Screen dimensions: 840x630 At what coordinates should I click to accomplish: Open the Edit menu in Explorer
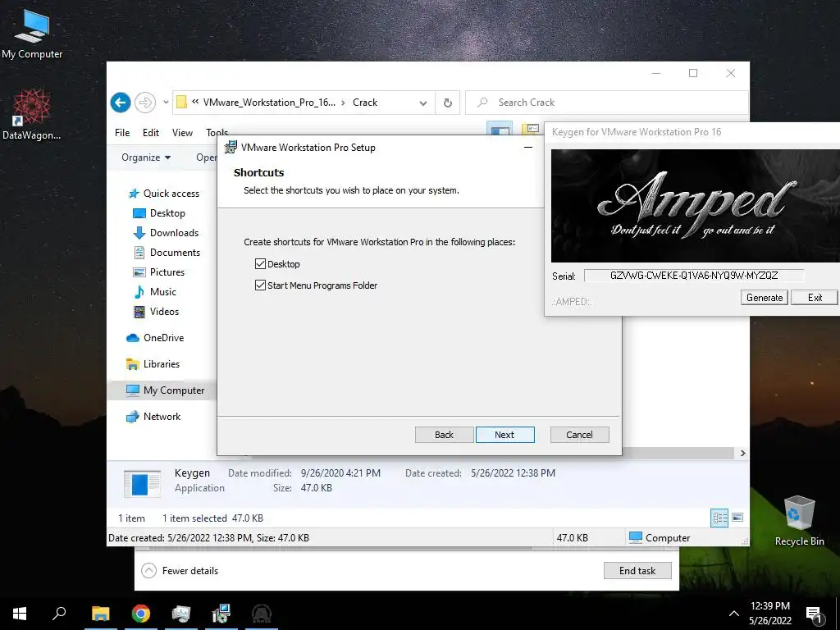(151, 132)
